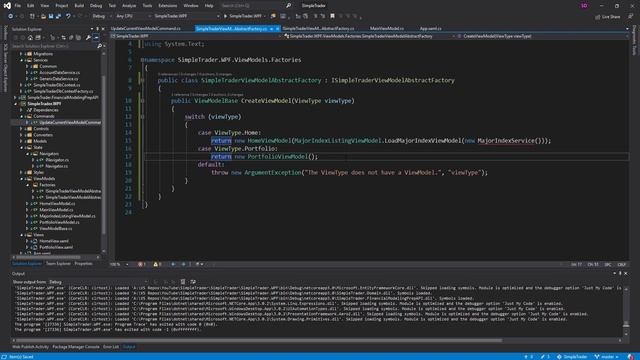Click the Search Solution Explorer input field

coord(53,46)
